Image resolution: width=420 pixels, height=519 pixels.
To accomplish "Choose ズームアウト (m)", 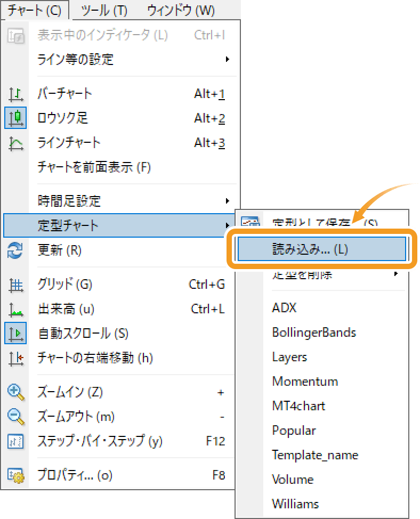I will click(119, 417).
